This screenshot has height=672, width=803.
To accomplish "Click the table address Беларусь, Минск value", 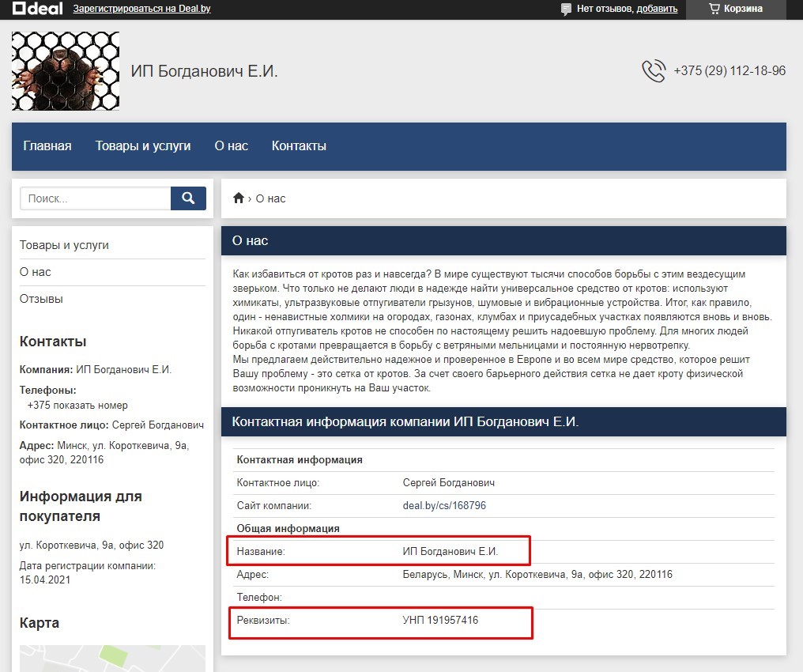I will 537,575.
